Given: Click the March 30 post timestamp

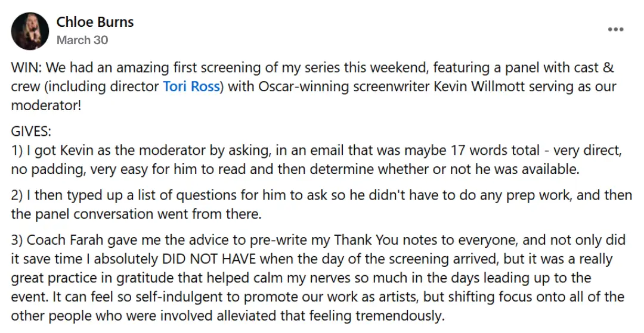Looking at the screenshot, I should 82,40.
